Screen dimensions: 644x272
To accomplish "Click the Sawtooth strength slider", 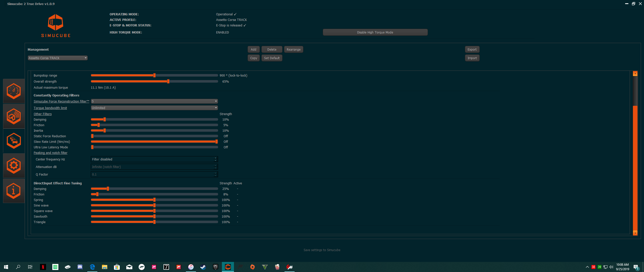I will pos(154,216).
